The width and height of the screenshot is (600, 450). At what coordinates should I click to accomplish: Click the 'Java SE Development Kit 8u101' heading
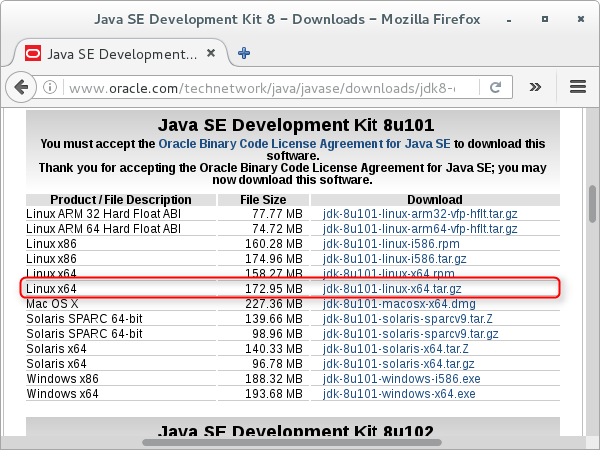(x=296, y=125)
